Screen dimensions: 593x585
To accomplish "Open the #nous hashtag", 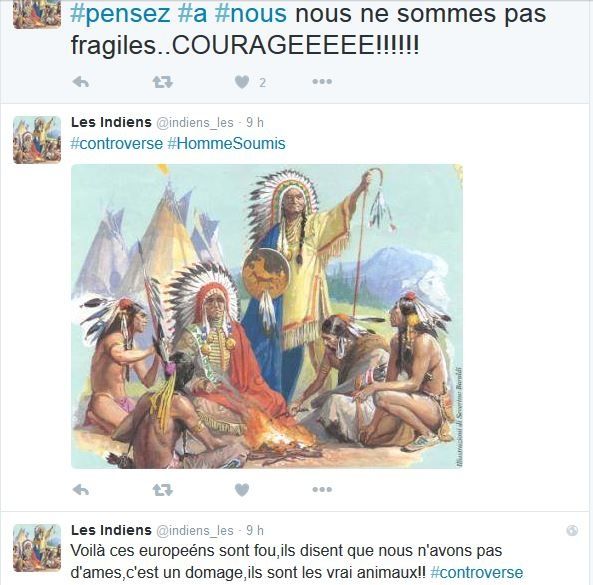I will [251, 14].
